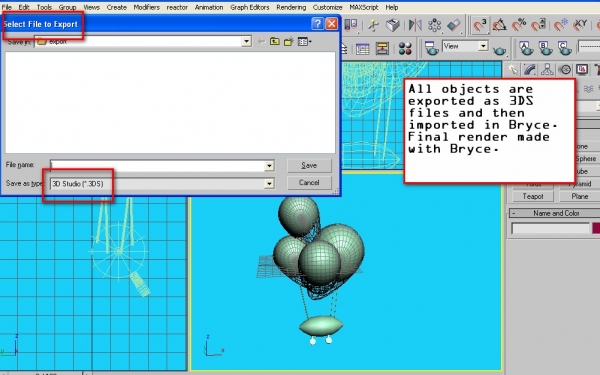
Task: Click the Mirror Selected Objects tool icon
Action: point(415,26)
